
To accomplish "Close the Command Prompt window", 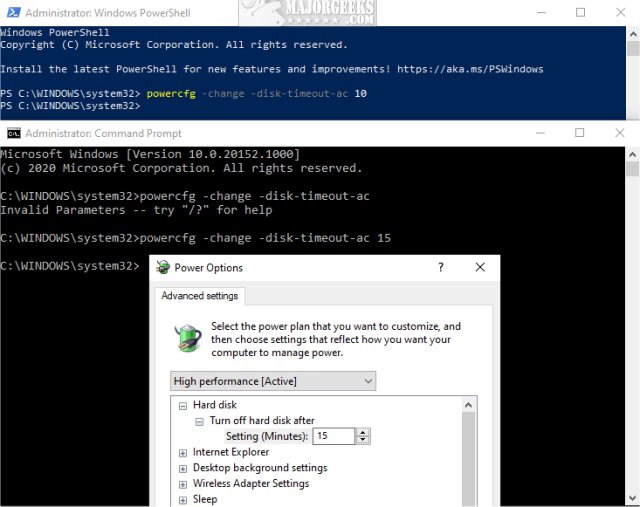I will pos(620,133).
